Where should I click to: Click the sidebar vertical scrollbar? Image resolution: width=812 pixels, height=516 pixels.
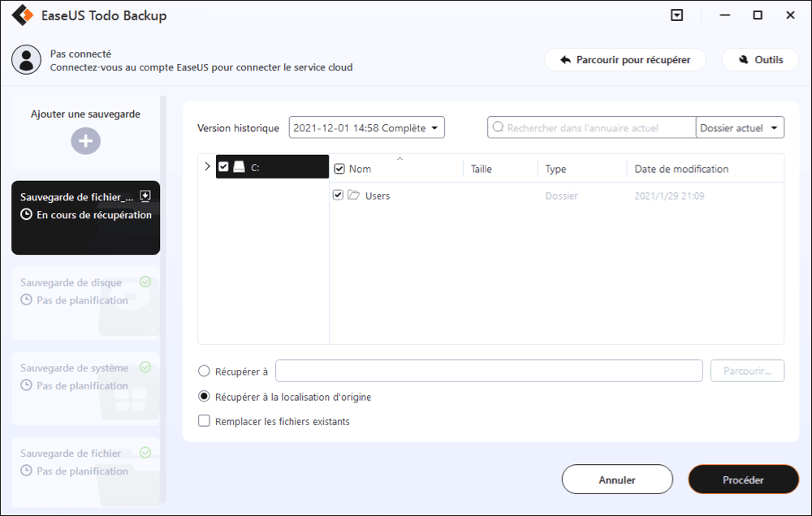(163, 299)
